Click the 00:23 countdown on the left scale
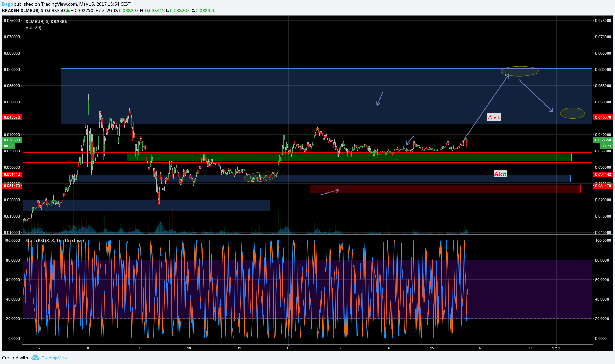Image resolution: width=615 pixels, height=364 pixels. click(9, 146)
